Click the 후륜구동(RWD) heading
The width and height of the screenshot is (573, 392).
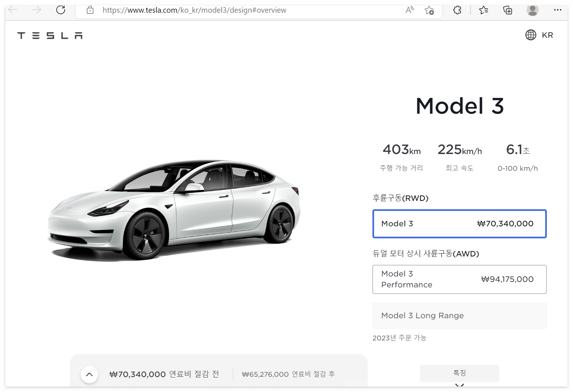coord(400,198)
